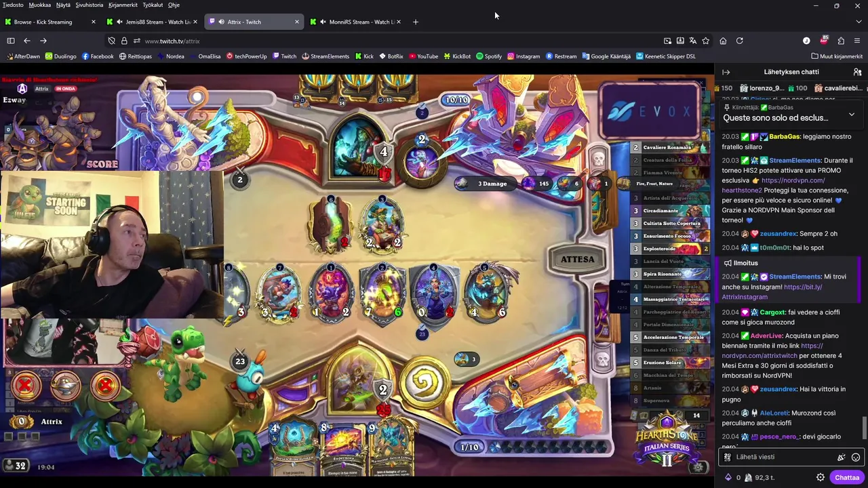The width and height of the screenshot is (868, 488).
Task: Open the browser hamburger menu
Action: pos(857,41)
